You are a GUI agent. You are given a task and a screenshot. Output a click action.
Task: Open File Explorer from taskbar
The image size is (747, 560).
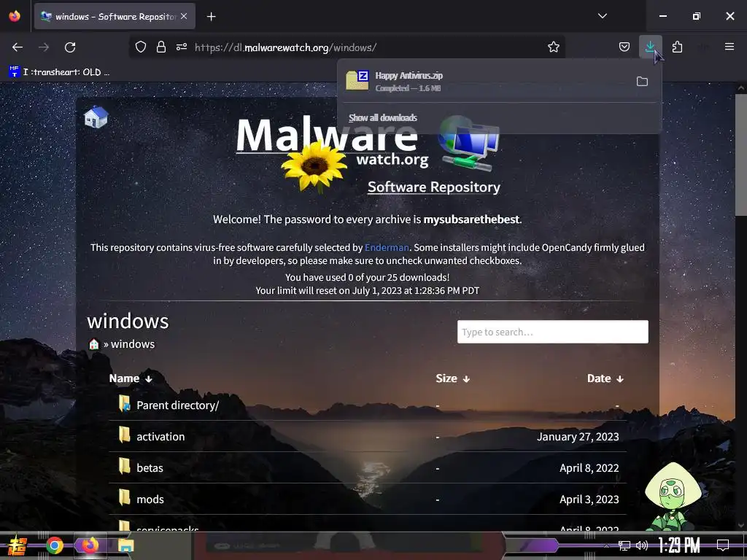click(125, 545)
